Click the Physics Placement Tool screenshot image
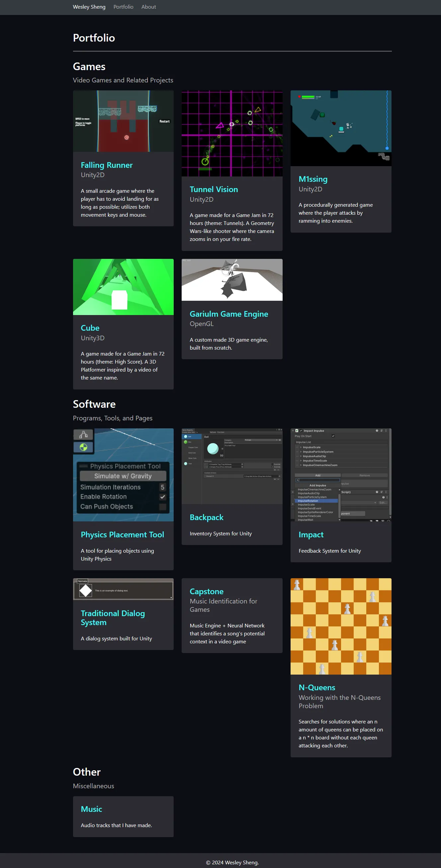 click(x=123, y=475)
